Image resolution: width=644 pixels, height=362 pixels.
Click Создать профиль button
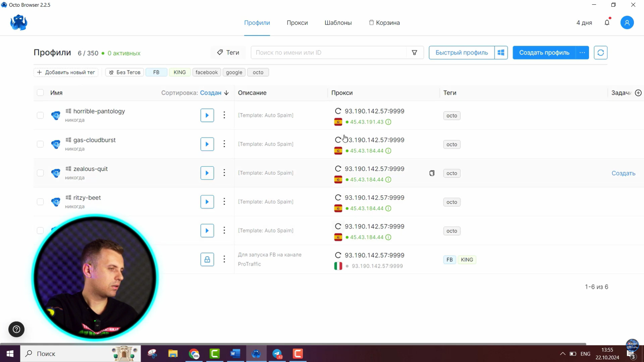coord(544,53)
